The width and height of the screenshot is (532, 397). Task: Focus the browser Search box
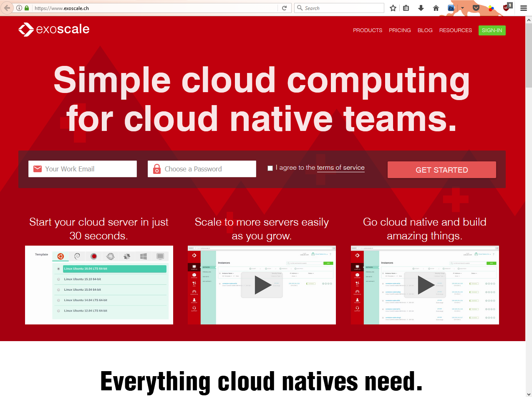point(339,8)
